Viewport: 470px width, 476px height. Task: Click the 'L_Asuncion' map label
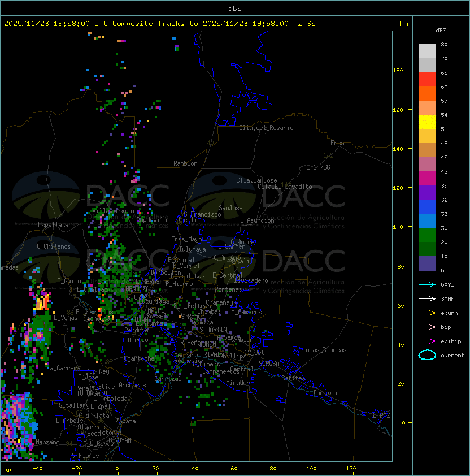click(257, 220)
